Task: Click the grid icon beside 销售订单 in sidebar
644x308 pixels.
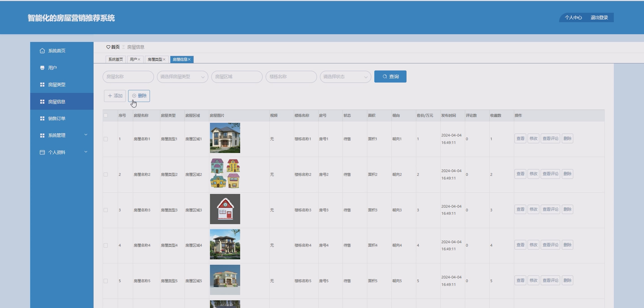Action: [42, 118]
